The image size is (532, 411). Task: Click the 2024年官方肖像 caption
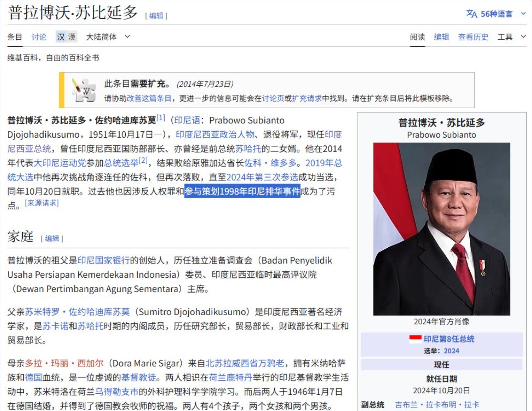pos(442,321)
